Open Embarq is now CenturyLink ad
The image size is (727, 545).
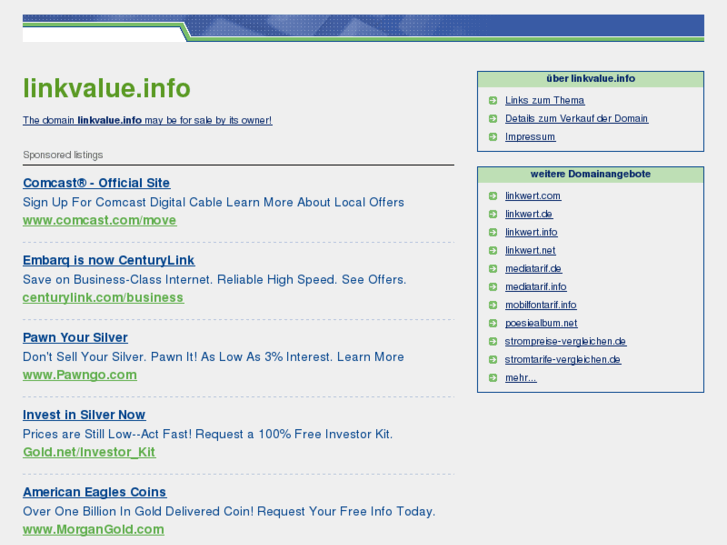click(x=108, y=260)
